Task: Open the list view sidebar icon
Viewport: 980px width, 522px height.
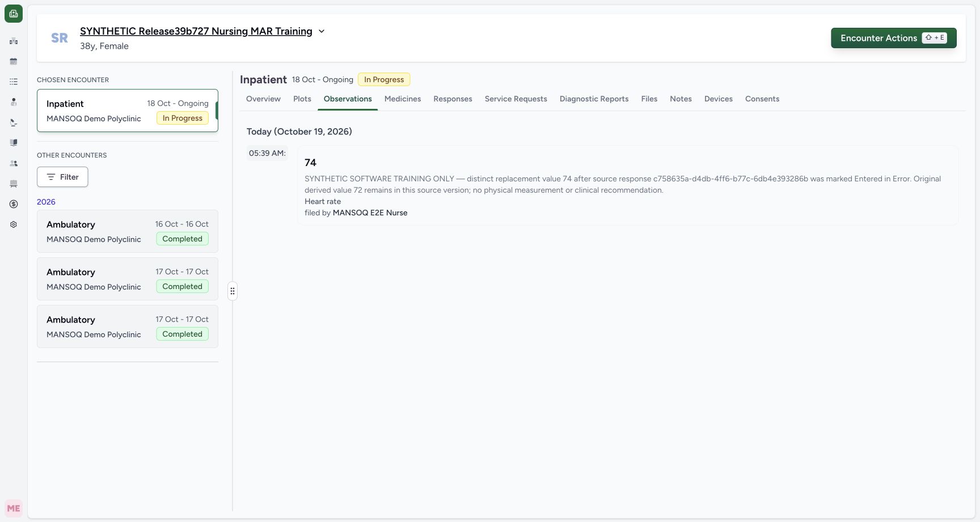Action: pos(14,82)
